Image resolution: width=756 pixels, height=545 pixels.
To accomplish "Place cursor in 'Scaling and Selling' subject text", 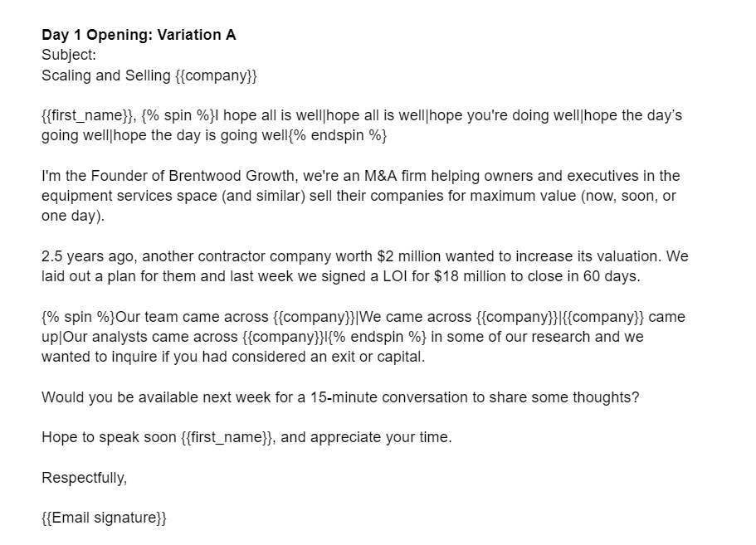I will (x=106, y=75).
